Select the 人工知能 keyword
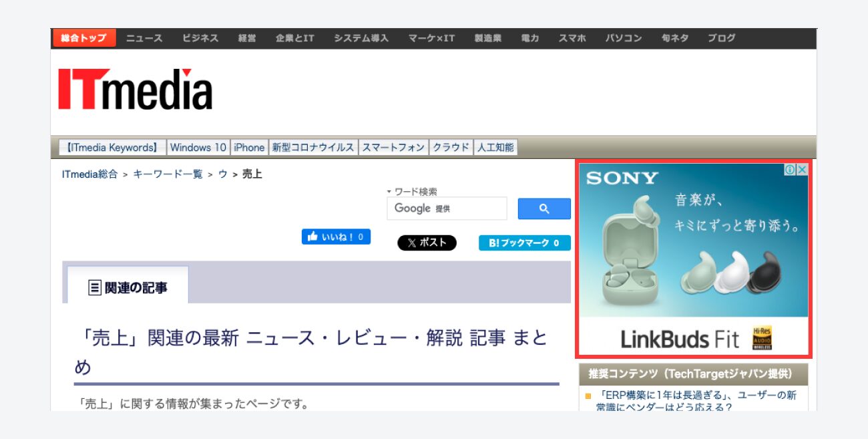 [x=495, y=148]
